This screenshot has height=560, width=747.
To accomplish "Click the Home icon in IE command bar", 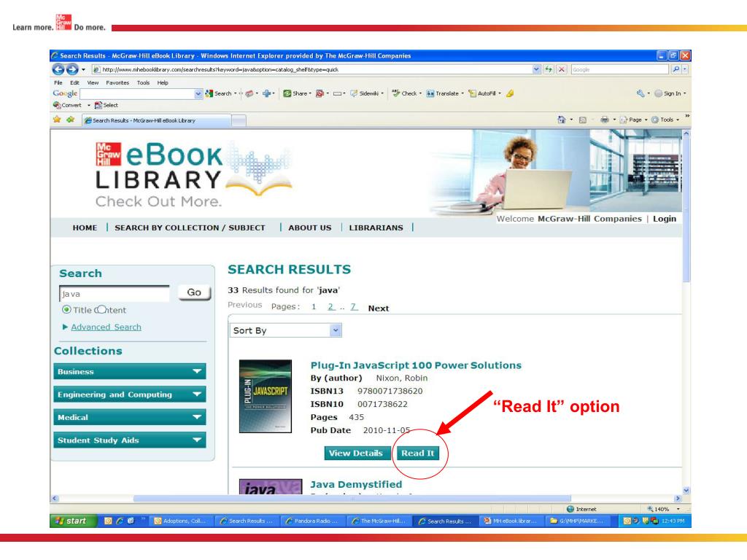I will coord(562,120).
